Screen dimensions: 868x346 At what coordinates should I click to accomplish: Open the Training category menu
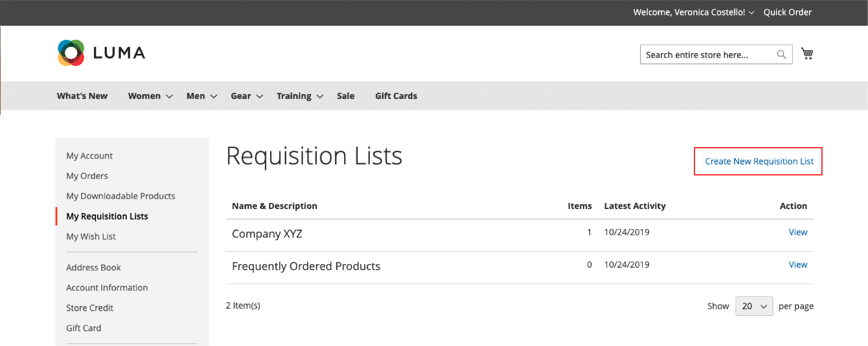point(294,96)
